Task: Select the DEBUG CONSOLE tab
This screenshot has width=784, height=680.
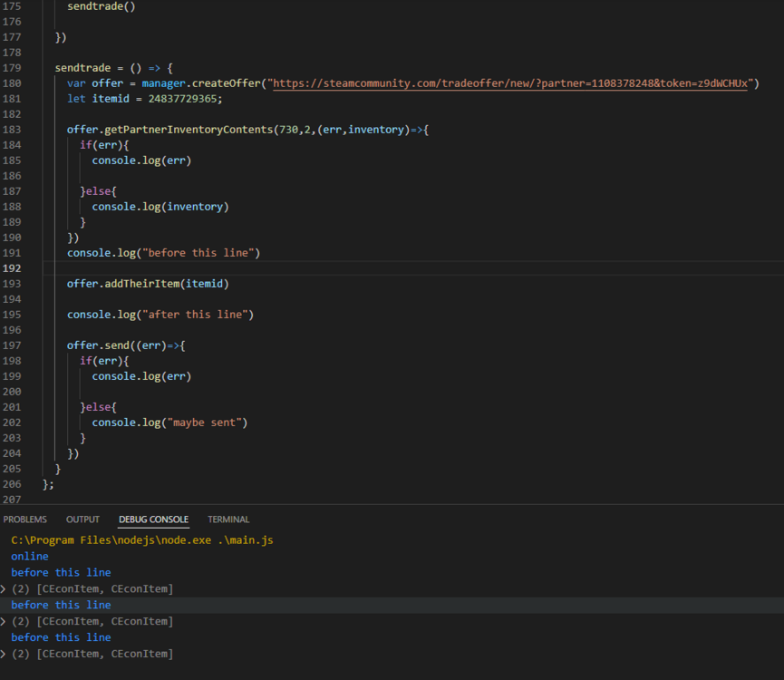Action: click(153, 520)
